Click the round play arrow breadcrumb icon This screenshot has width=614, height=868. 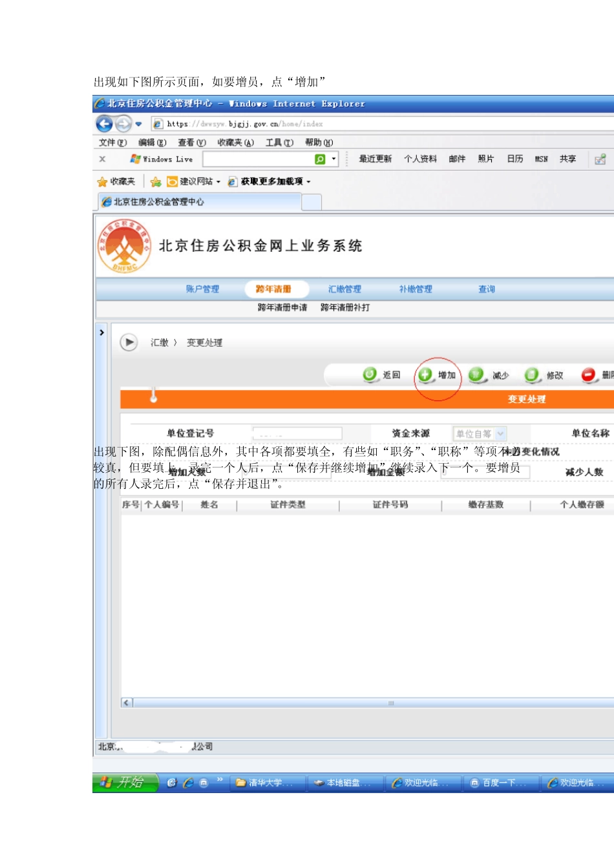tap(129, 342)
